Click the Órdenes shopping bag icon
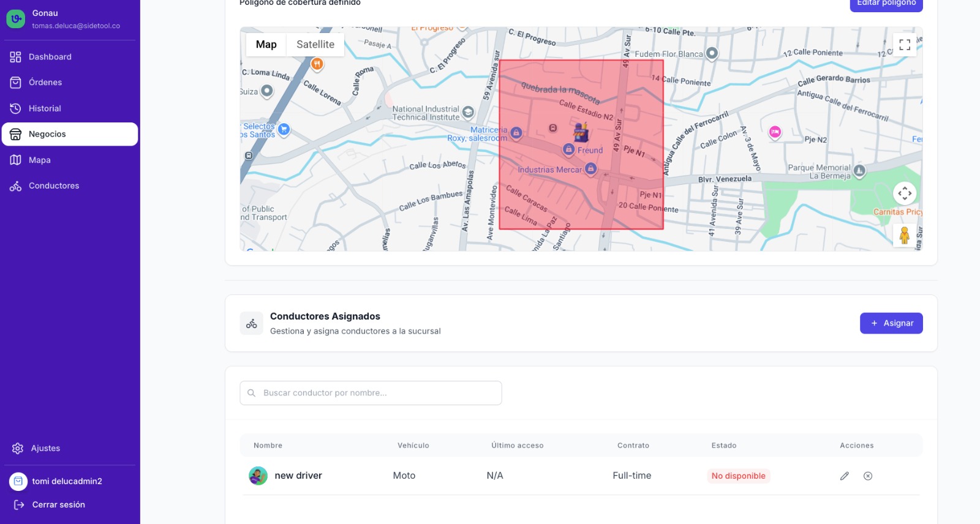 (x=16, y=83)
